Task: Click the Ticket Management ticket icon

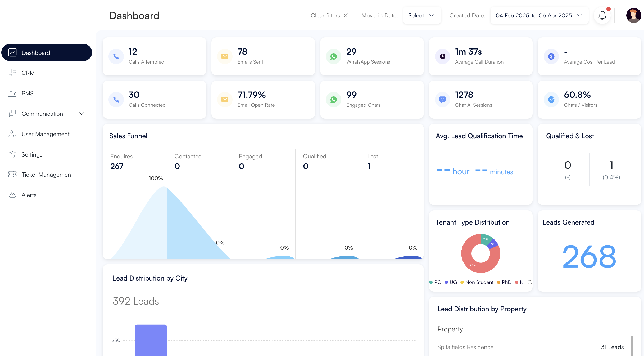Action: pyautogui.click(x=12, y=175)
